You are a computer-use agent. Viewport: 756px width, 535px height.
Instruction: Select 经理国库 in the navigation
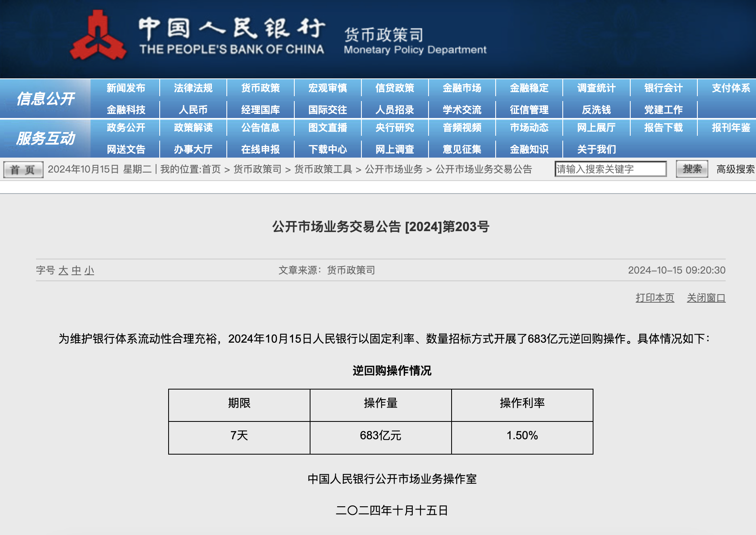pos(260,110)
